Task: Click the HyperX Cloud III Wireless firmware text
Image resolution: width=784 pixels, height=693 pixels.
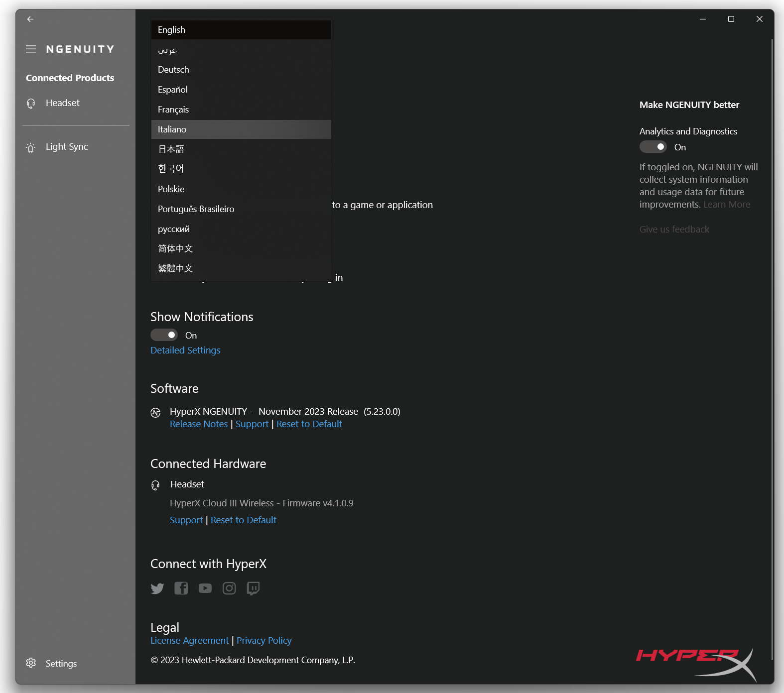Action: (261, 503)
